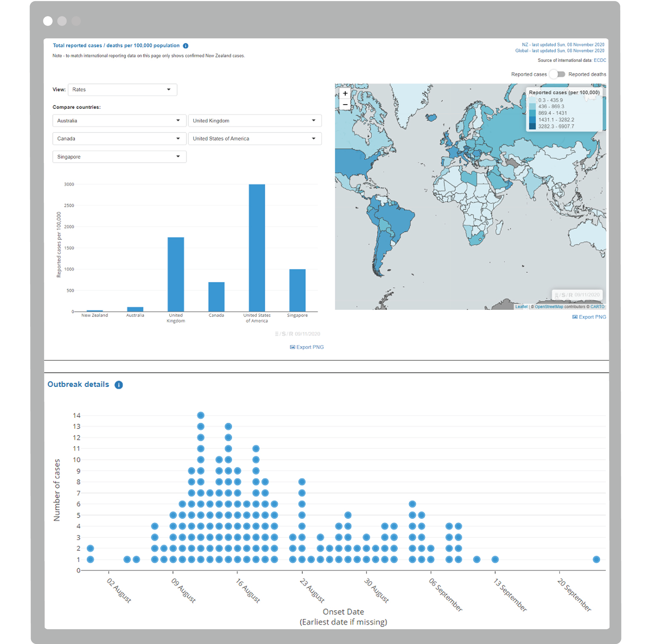The height and width of the screenshot is (644, 649).
Task: Click Export PNG image icon under bar chart
Action: (x=292, y=347)
